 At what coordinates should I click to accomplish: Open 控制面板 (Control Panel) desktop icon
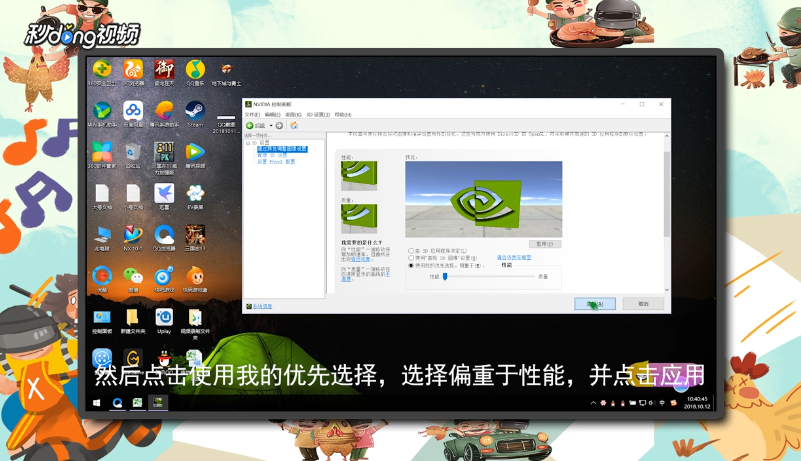102,321
